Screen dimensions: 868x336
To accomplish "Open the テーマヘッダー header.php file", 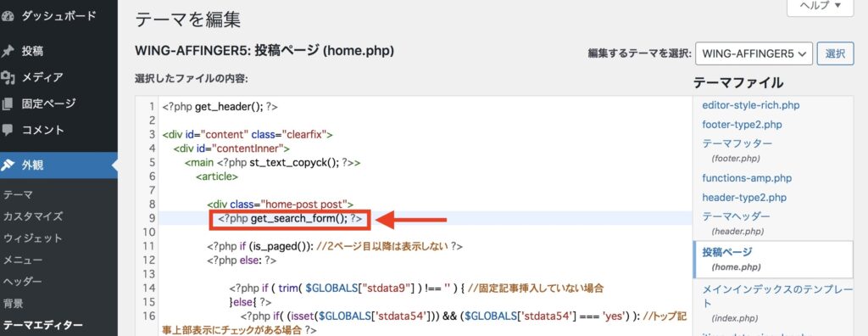I will (736, 223).
